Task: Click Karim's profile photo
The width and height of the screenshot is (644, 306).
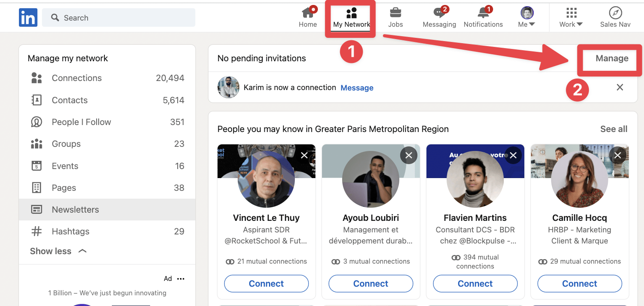Action: pyautogui.click(x=228, y=87)
